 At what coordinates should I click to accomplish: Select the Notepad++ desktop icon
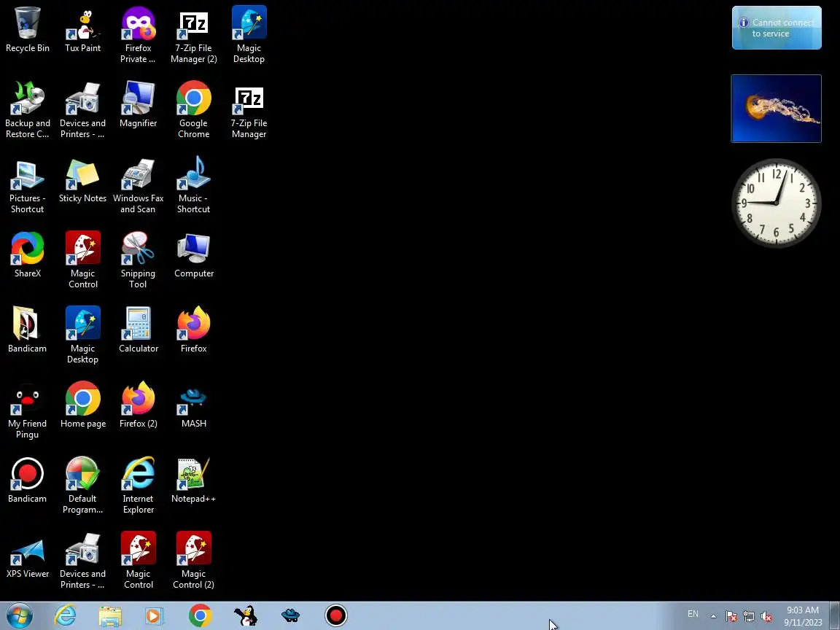tap(193, 480)
